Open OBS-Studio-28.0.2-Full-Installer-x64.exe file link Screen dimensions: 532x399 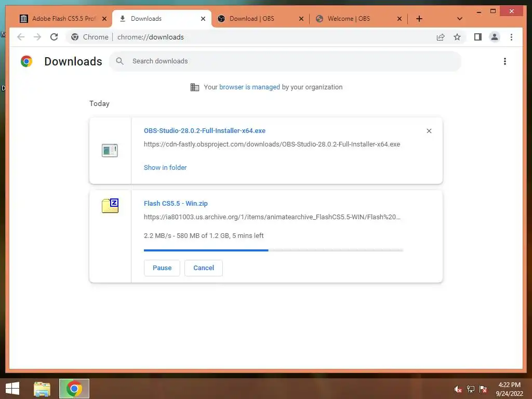(x=205, y=130)
